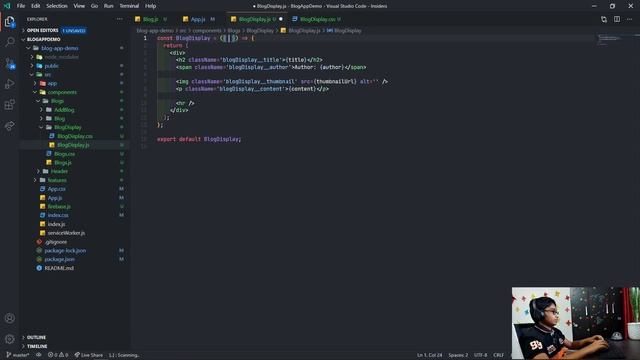640x360 pixels.
Task: Open the Accounts icon
Action: pos(9,318)
